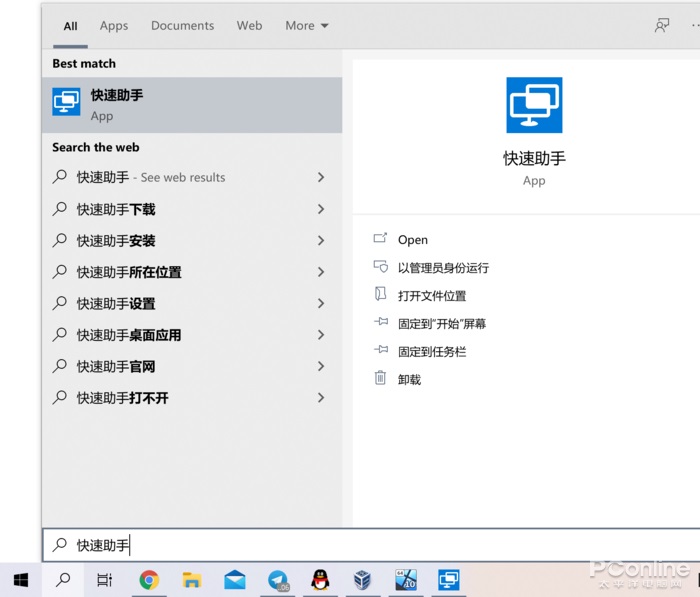Expand arrow next to 快速助手设置

coord(321,303)
